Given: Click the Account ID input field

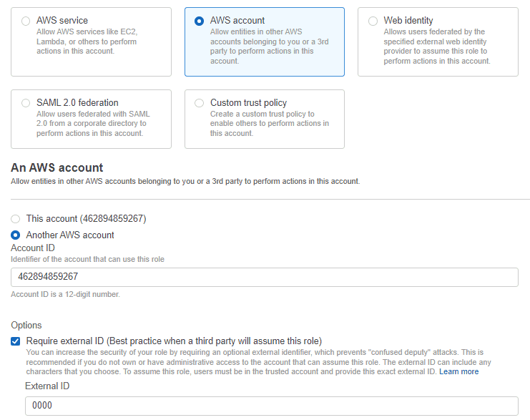Looking at the screenshot, I should pyautogui.click(x=265, y=277).
